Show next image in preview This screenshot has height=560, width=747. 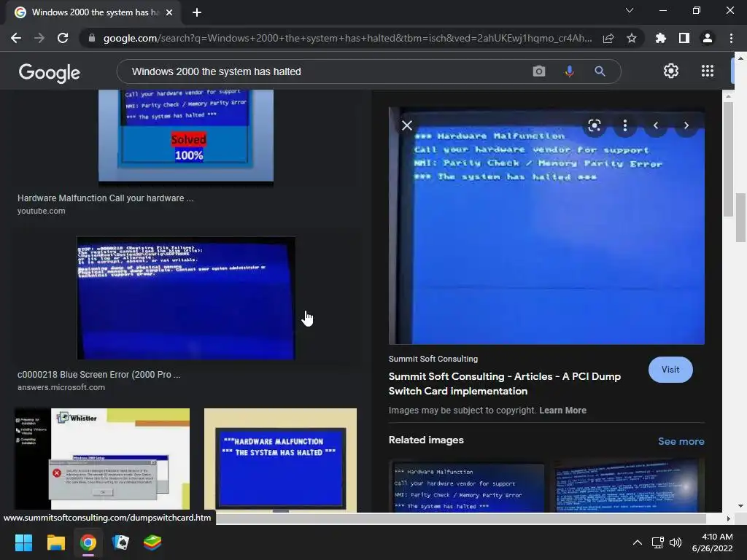[686, 125]
